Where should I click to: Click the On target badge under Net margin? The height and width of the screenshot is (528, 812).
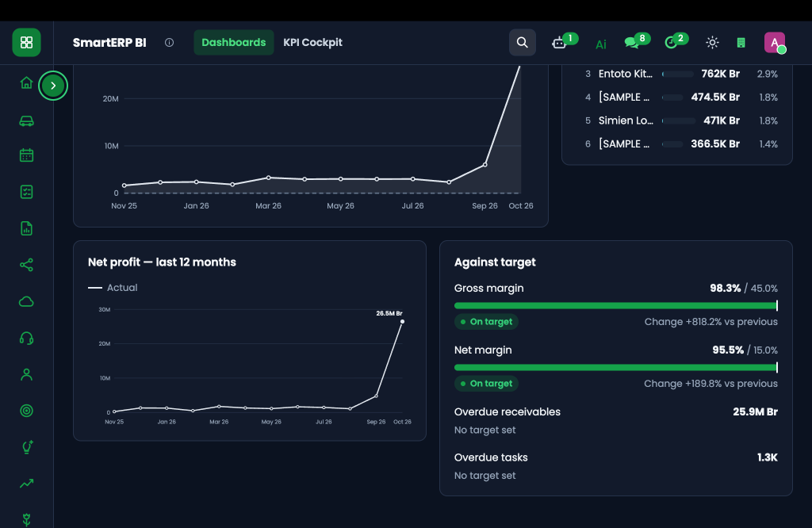point(486,384)
